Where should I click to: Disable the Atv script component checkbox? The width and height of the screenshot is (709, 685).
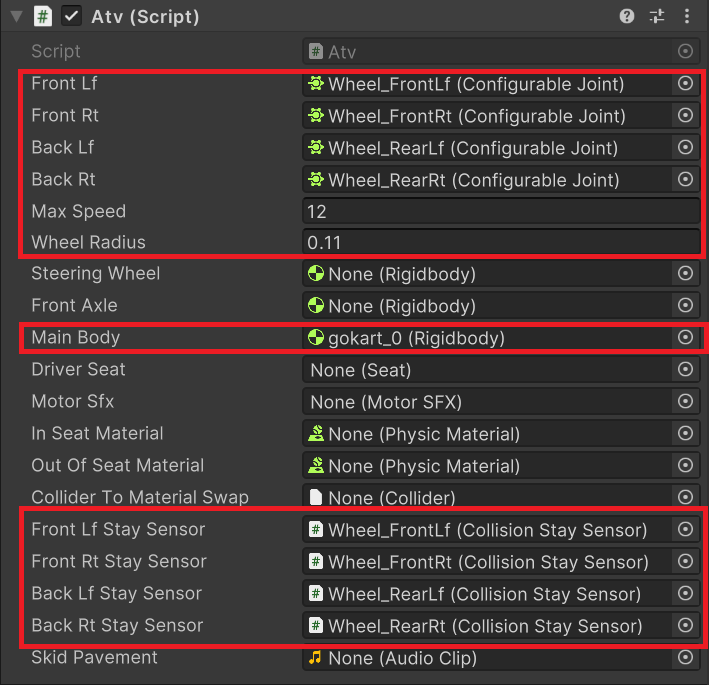coord(71,17)
